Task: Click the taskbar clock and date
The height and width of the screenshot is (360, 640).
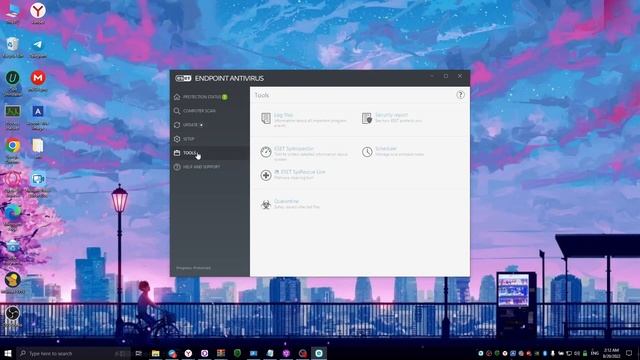Action: [611, 353]
